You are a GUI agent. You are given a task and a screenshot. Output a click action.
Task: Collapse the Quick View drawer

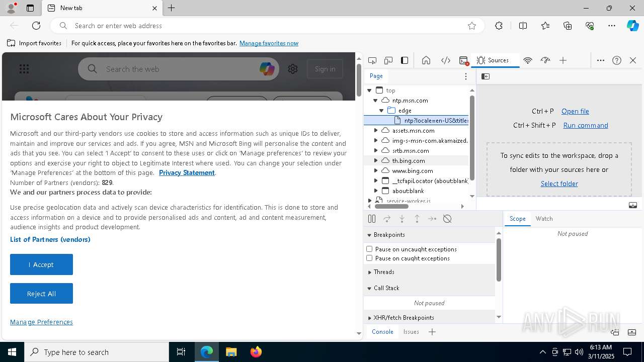pyautogui.click(x=632, y=332)
